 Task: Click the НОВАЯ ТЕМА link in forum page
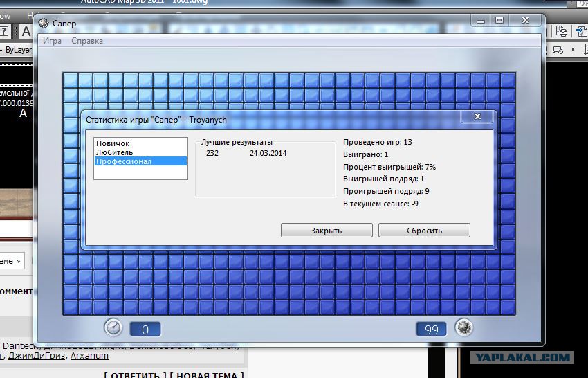207,375
